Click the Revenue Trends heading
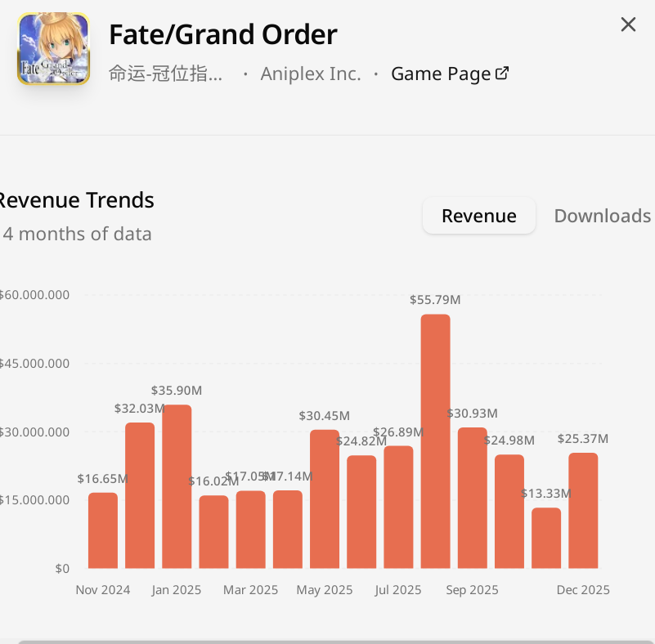 (76, 200)
